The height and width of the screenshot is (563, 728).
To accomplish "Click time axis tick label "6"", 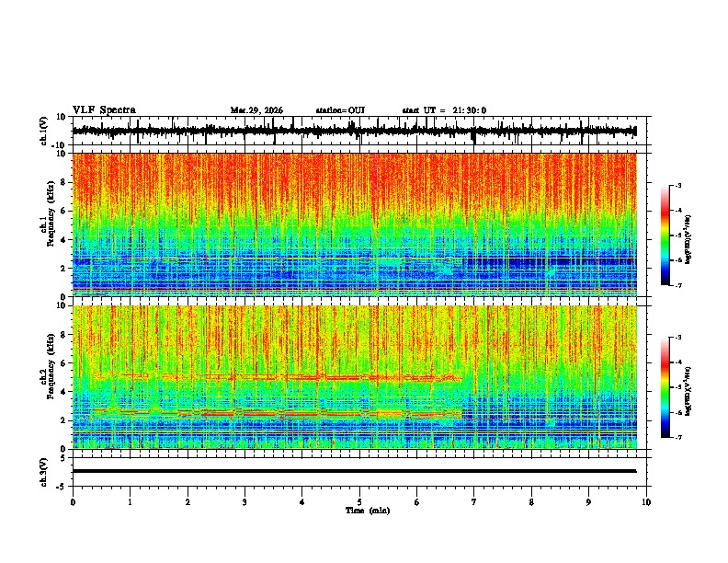I will pyautogui.click(x=417, y=502).
